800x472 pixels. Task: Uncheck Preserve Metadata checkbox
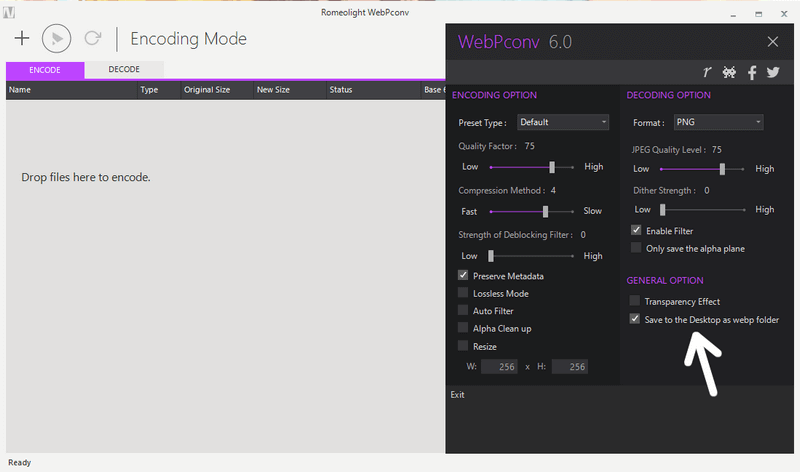[x=463, y=276]
